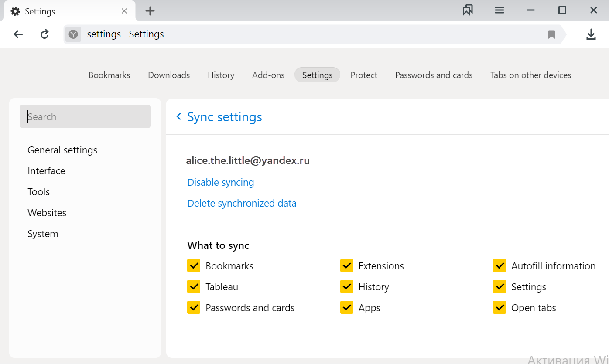Click the Yandex logo in address bar
609x364 pixels.
pos(73,34)
